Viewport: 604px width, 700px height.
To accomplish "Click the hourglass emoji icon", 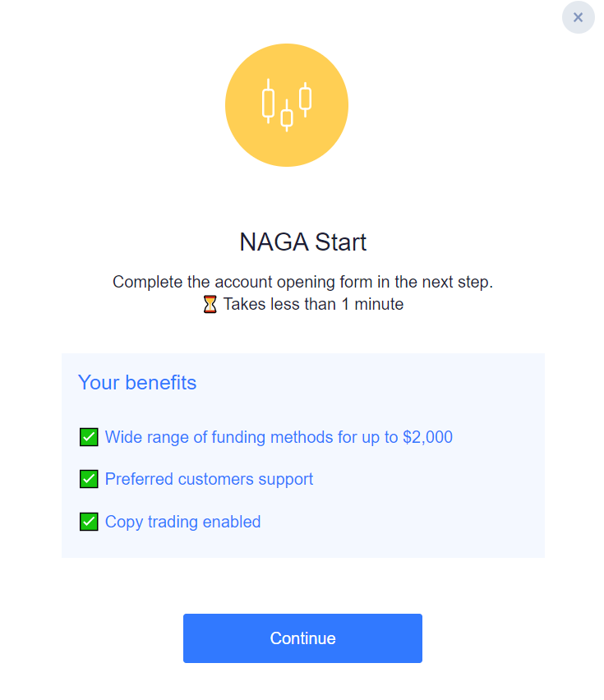I will [210, 305].
